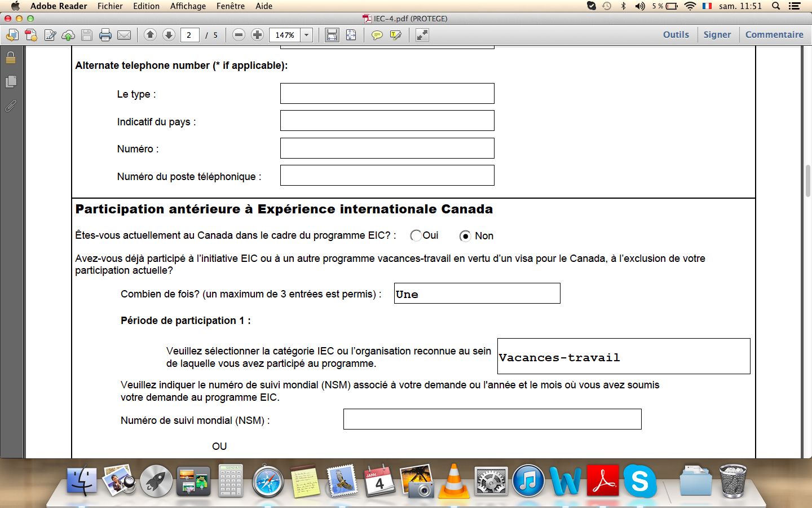Click the zoom in plus button

(x=257, y=35)
